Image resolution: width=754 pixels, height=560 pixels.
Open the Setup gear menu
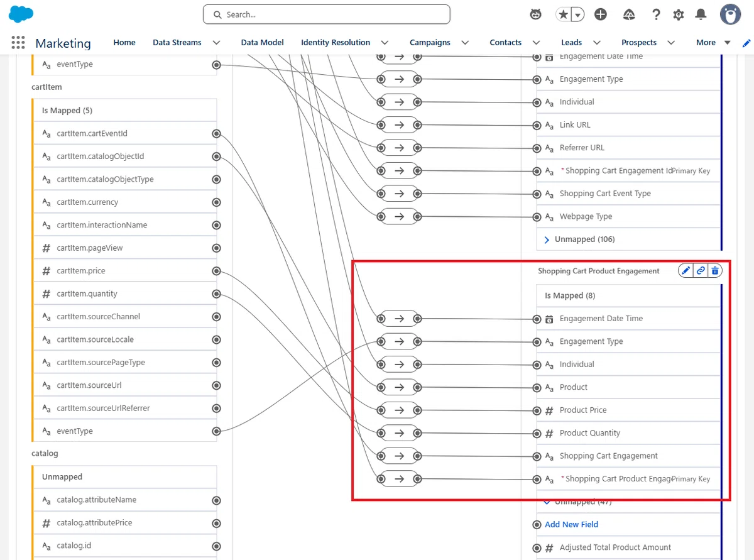tap(678, 14)
